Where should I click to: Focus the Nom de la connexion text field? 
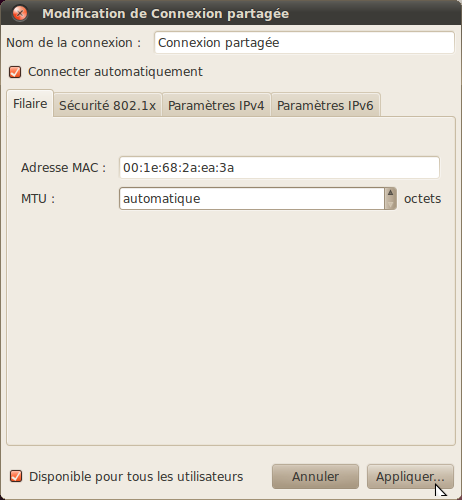pos(304,43)
